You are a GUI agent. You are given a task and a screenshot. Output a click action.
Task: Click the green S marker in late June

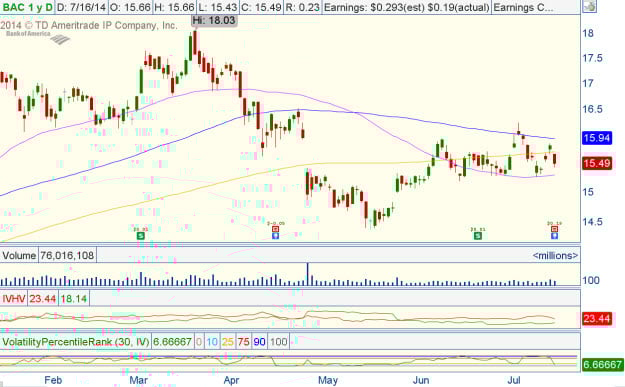click(x=478, y=236)
